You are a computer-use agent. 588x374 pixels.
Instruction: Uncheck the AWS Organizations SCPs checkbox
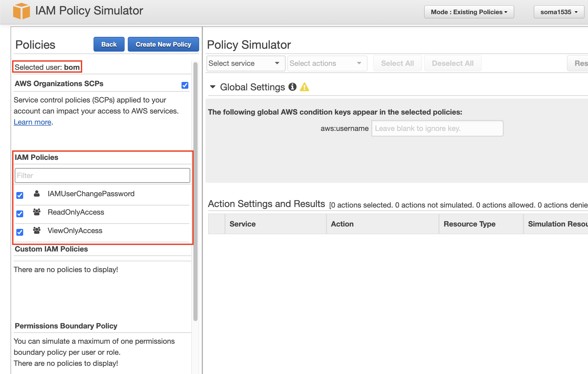185,85
